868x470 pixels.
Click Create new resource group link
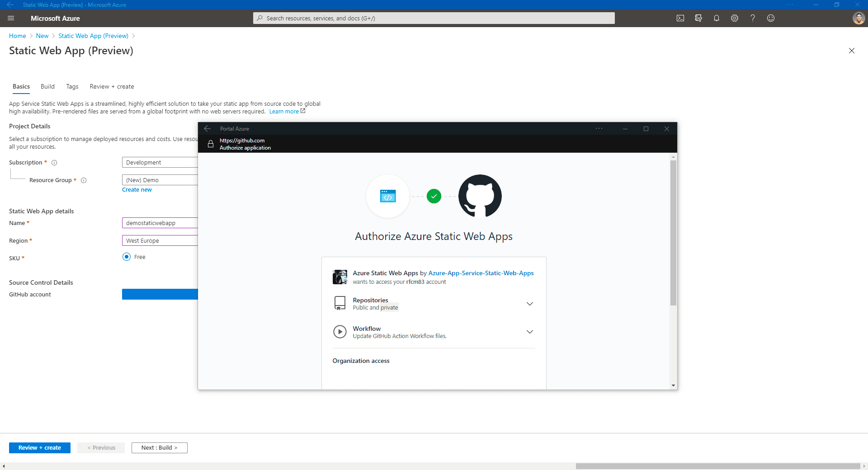137,190
